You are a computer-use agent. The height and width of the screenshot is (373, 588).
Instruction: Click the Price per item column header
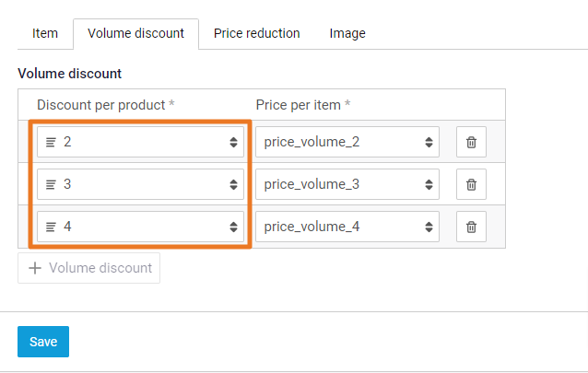(x=302, y=105)
